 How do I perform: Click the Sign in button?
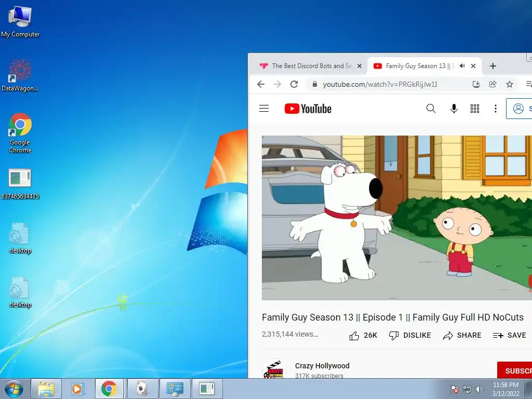[x=519, y=109]
